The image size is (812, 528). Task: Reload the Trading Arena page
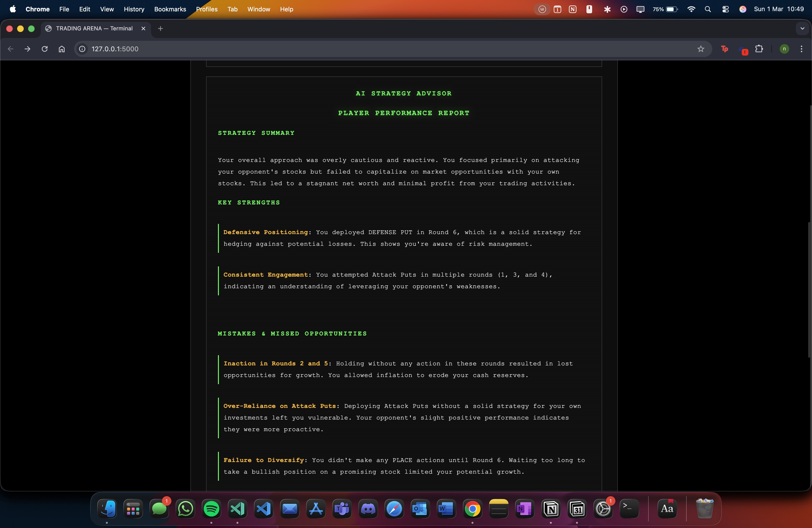[44, 49]
